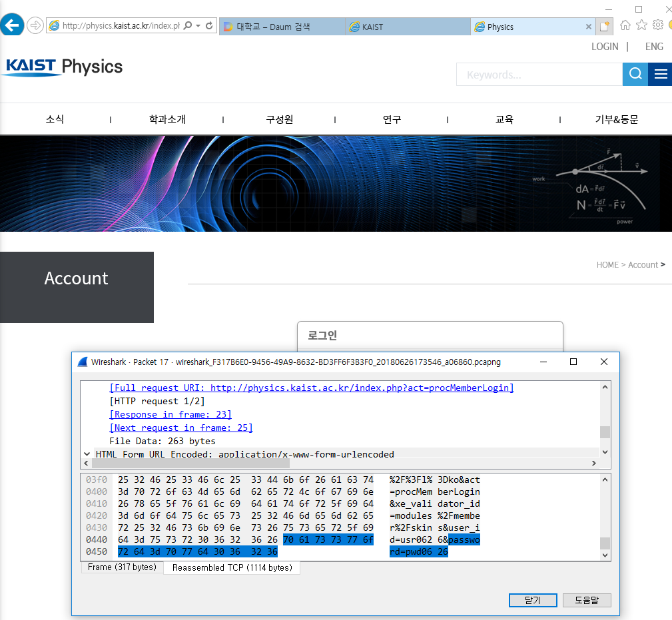Screen dimensions: 672x620
Task: Click the blue site search button
Action: 635,74
